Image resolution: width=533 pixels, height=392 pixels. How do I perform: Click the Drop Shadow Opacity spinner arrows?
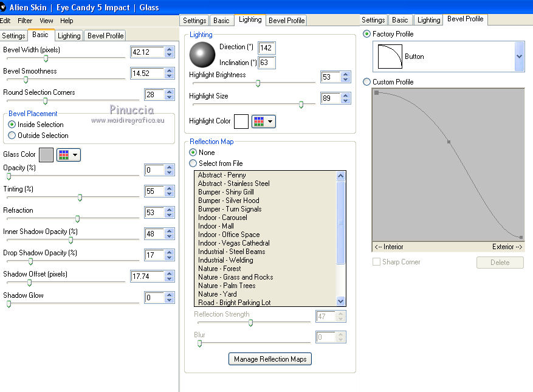click(x=170, y=255)
